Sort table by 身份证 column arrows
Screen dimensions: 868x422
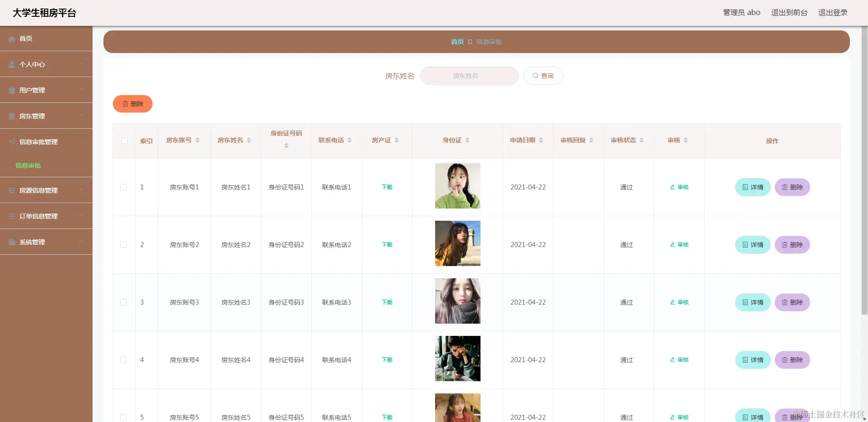[x=467, y=141]
